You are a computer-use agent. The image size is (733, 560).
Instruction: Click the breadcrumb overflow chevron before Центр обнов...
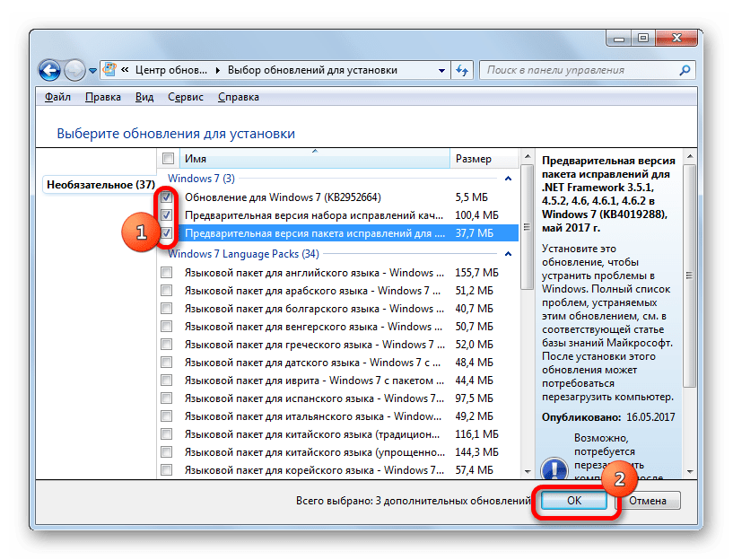(x=127, y=69)
